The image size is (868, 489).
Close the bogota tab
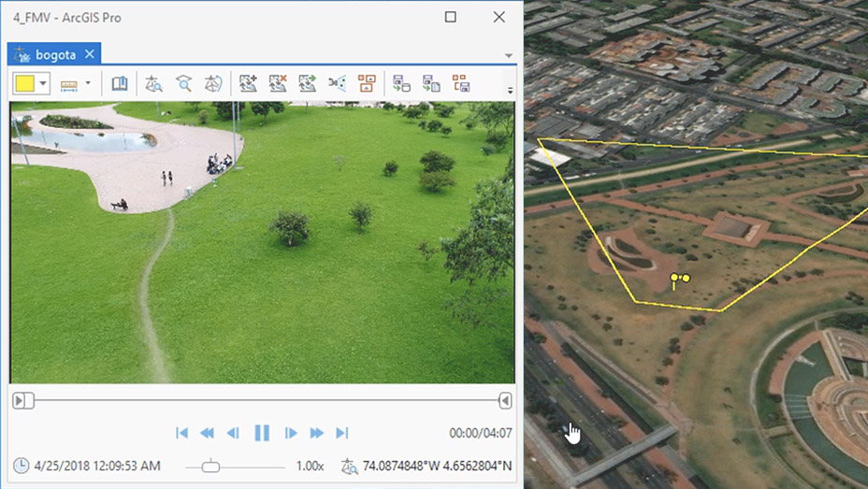[90, 54]
